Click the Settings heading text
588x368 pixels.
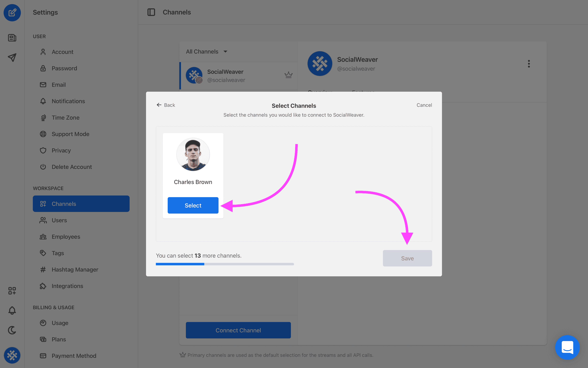coord(45,12)
